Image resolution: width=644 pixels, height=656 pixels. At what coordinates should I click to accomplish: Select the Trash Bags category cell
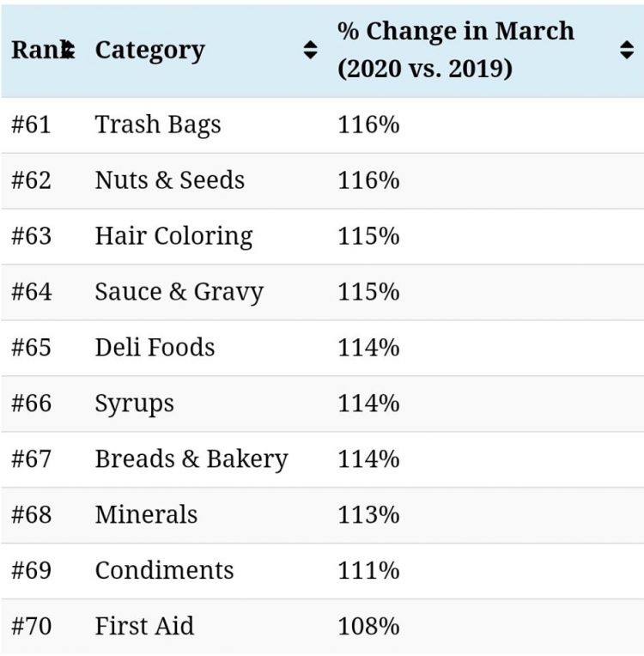coord(158,125)
